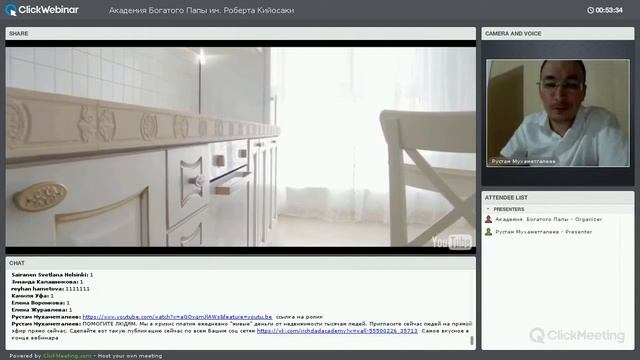Click the ПОМОГИТЕ ЛЮДЯМ chat message text
Viewport: 640px width, 360px height.
pyautogui.click(x=241, y=331)
